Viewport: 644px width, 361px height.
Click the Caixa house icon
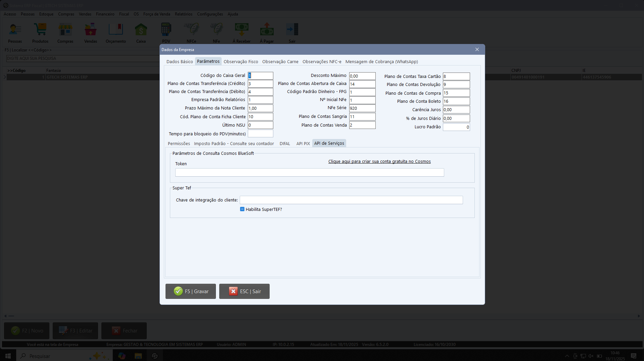[x=141, y=33]
